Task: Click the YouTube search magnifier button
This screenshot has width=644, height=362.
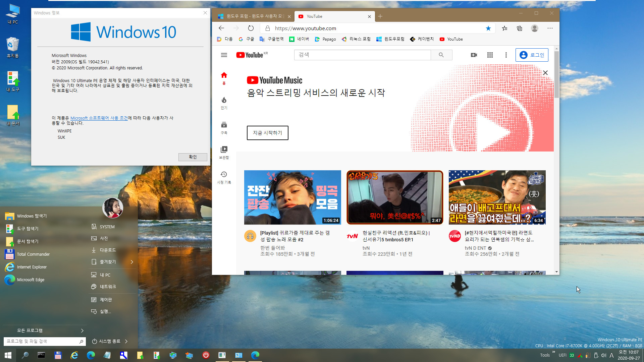Action: pos(441,55)
